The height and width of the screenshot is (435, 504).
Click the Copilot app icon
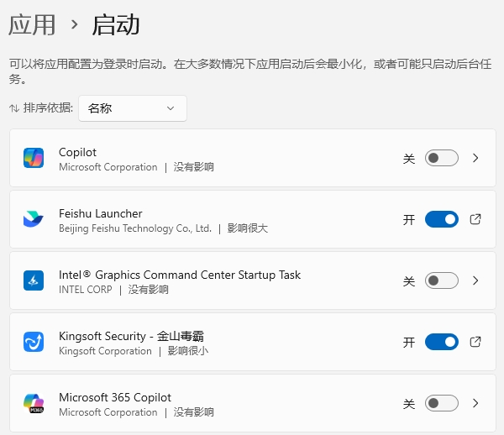34,158
